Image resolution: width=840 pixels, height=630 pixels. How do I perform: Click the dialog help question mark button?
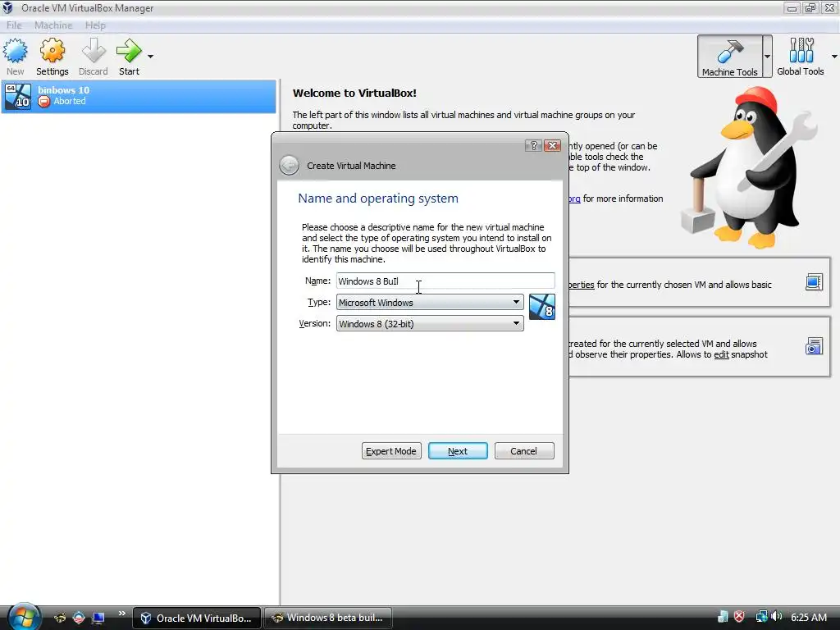[x=533, y=145]
